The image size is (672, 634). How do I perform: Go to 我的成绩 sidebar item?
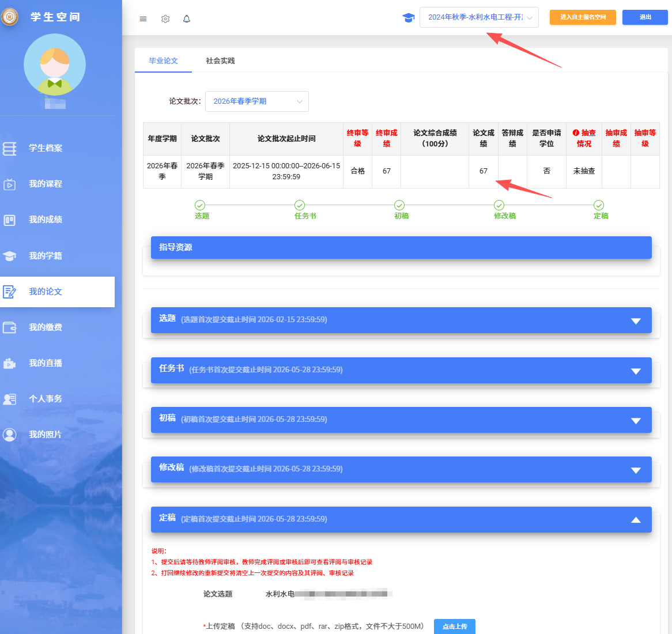(x=46, y=220)
